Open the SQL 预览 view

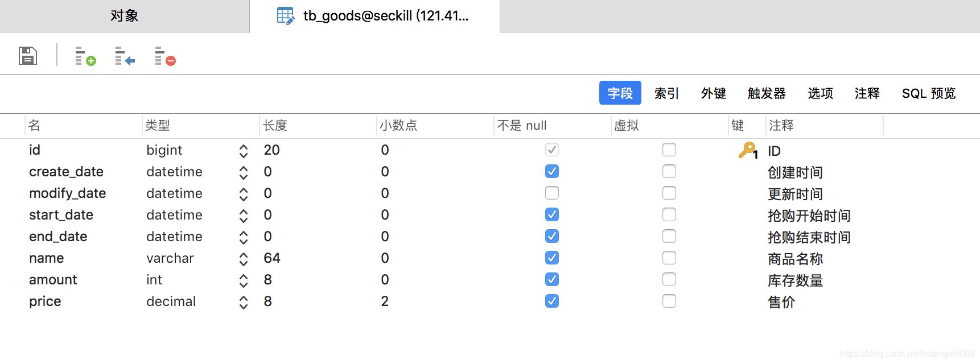coord(928,93)
